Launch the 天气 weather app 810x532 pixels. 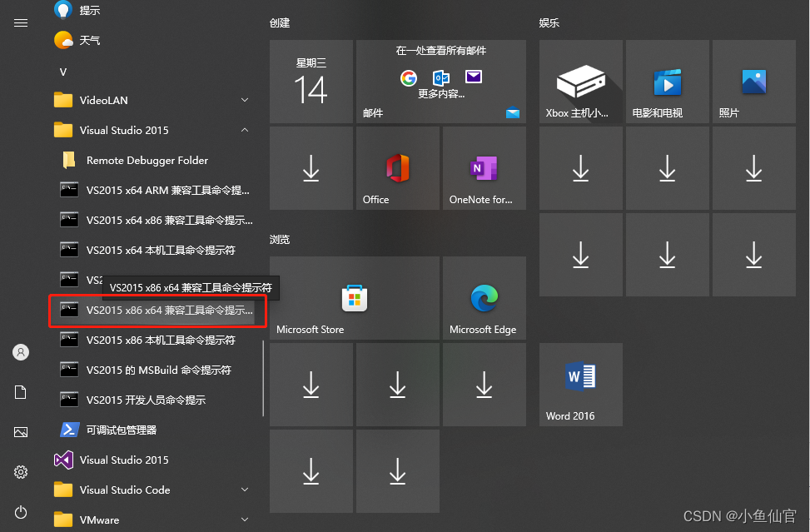[x=155, y=40]
